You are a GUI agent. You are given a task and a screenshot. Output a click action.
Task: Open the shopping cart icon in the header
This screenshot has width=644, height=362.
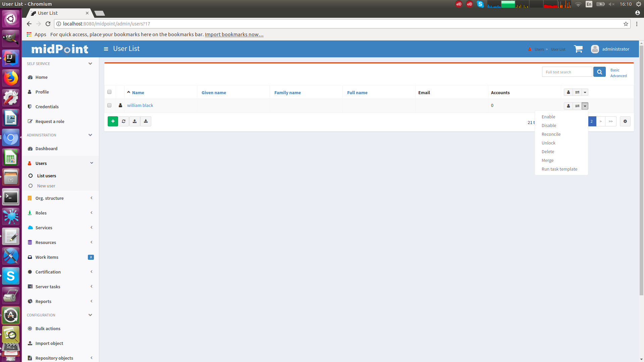(578, 49)
